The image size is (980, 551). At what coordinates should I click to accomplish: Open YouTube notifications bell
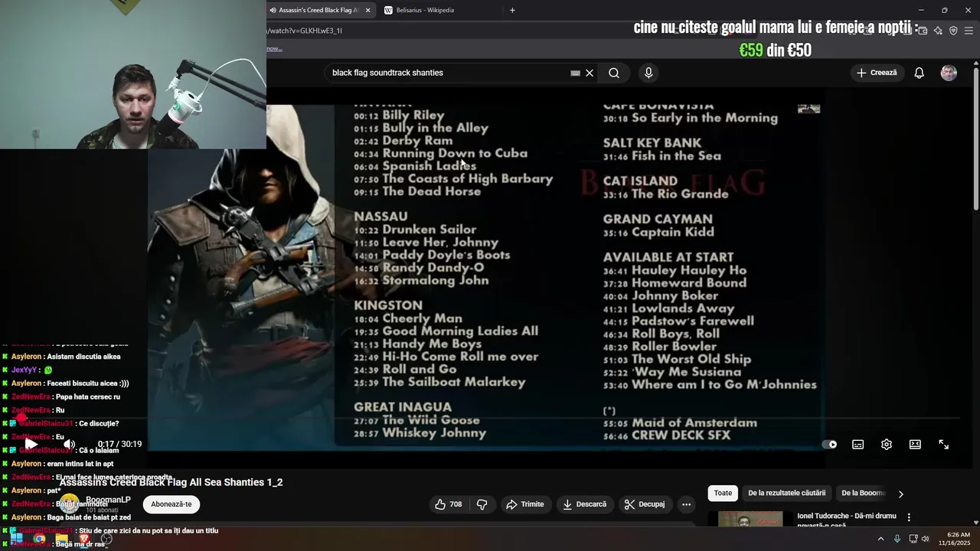(920, 73)
